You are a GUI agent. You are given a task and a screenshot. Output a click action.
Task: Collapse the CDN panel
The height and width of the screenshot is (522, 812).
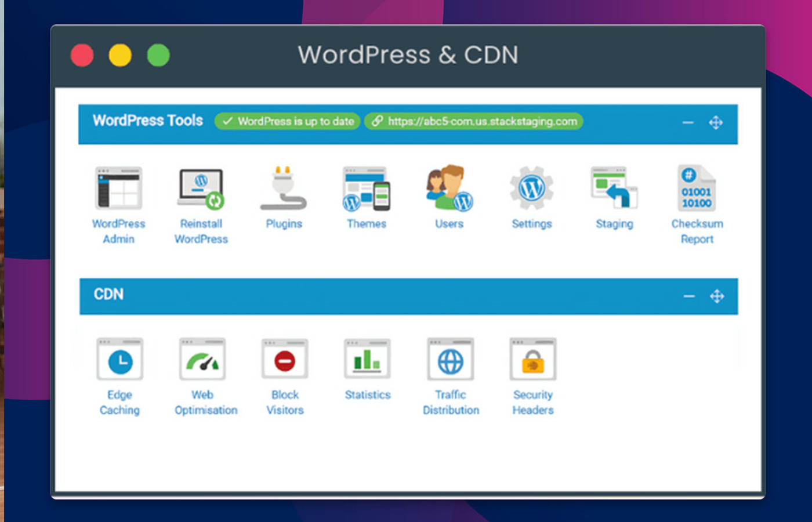pos(689,296)
